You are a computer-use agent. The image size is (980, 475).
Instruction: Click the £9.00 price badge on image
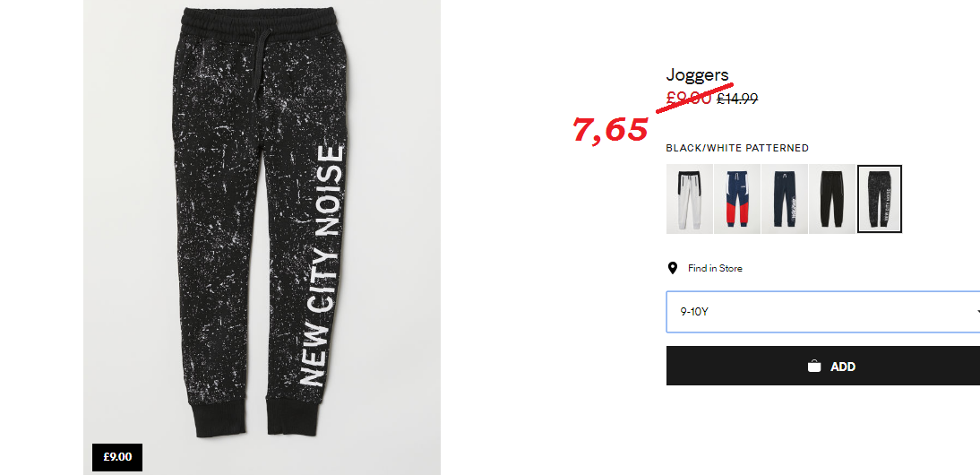pos(117,457)
